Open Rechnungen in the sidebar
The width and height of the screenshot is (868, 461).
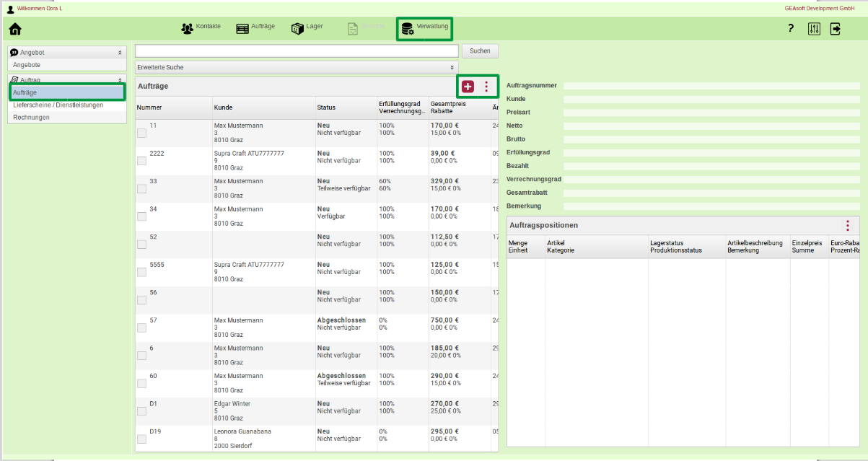coord(31,117)
